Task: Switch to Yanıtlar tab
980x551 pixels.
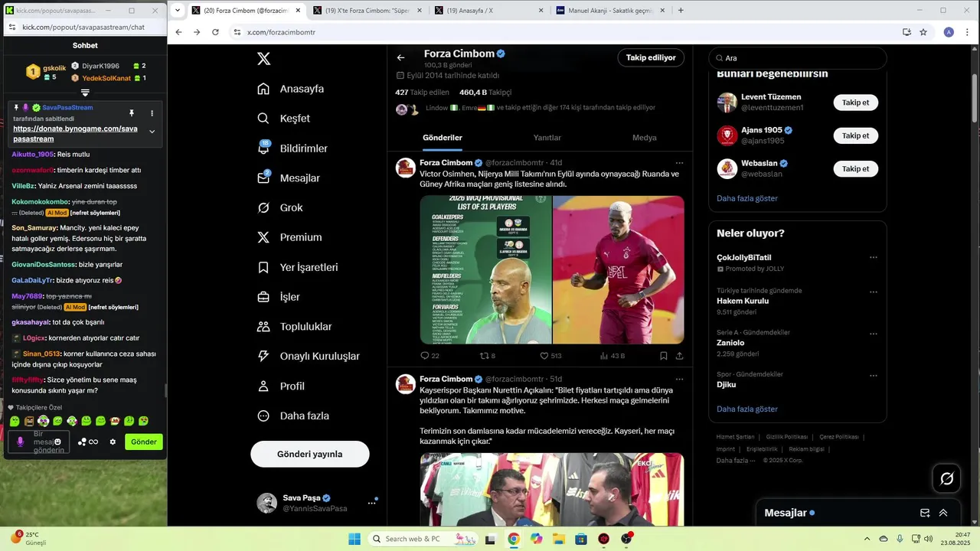Action: [x=547, y=138]
